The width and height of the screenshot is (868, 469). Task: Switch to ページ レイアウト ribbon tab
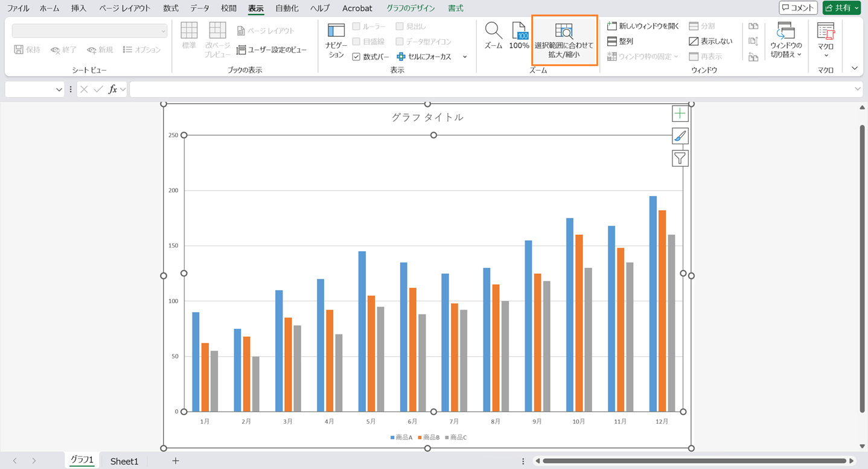(x=125, y=8)
